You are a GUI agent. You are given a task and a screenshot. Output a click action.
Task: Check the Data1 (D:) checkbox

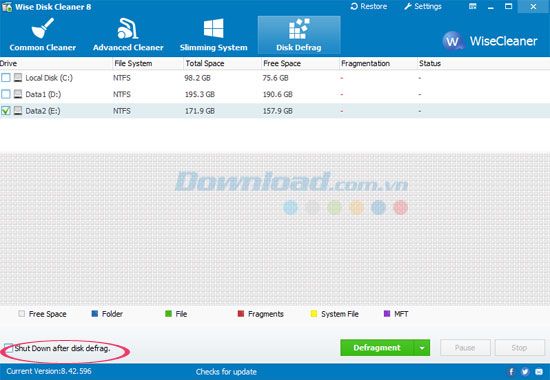pos(6,94)
